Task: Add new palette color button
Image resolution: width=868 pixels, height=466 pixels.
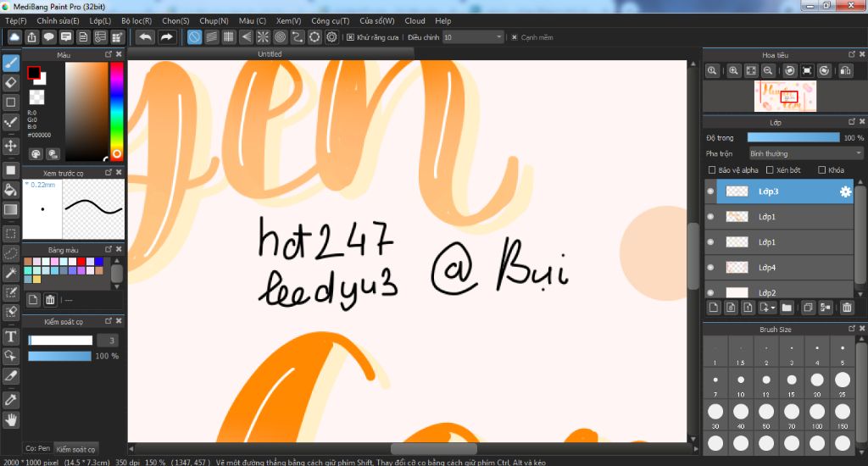Action: click(x=33, y=299)
